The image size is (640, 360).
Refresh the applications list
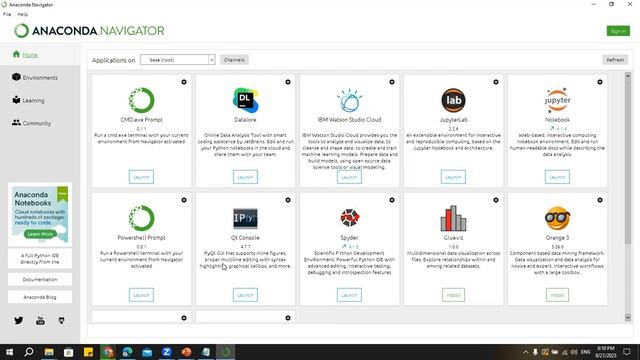point(615,60)
